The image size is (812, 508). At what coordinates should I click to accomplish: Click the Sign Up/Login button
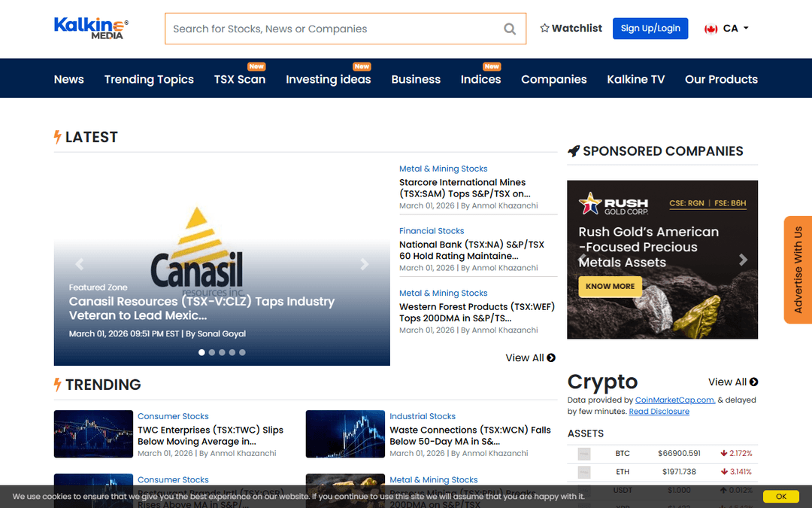point(650,29)
